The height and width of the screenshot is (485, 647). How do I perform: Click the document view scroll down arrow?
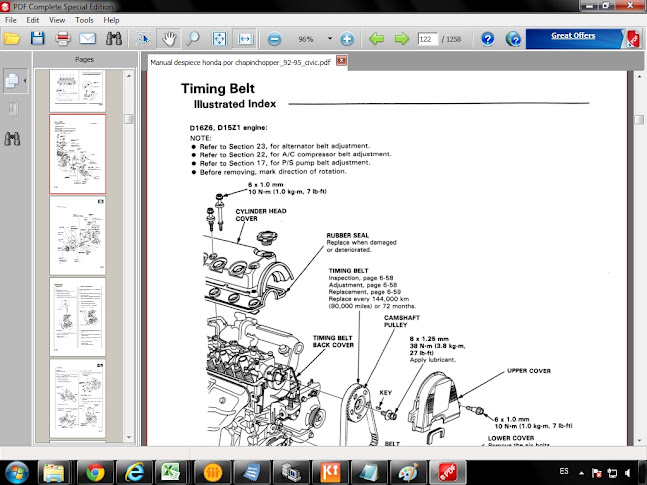coord(639,440)
